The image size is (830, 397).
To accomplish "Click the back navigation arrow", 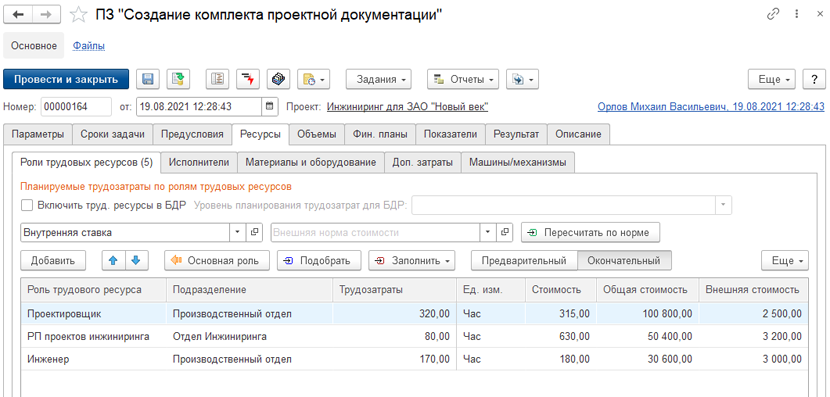I will [x=18, y=15].
